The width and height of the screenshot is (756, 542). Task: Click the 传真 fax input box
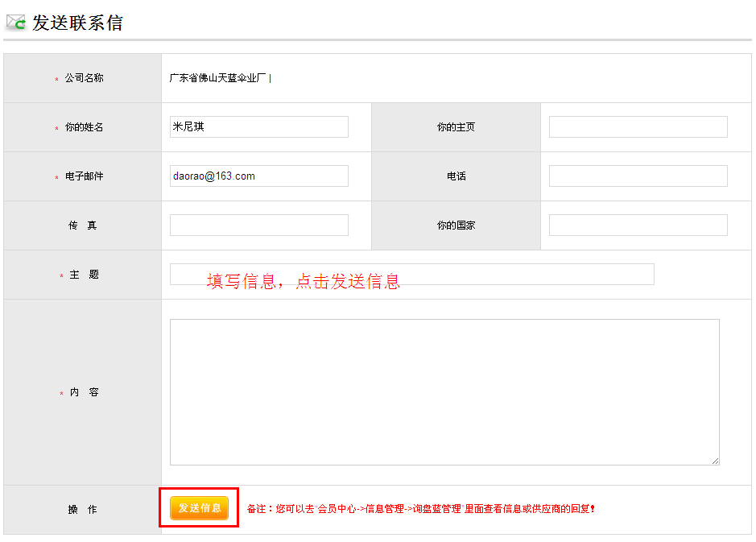258,225
